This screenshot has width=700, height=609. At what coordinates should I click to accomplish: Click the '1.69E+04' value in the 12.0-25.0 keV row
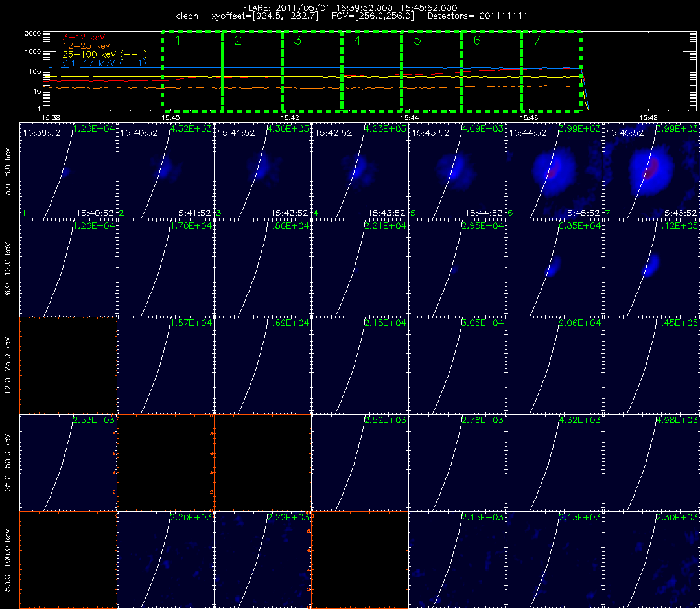288,323
